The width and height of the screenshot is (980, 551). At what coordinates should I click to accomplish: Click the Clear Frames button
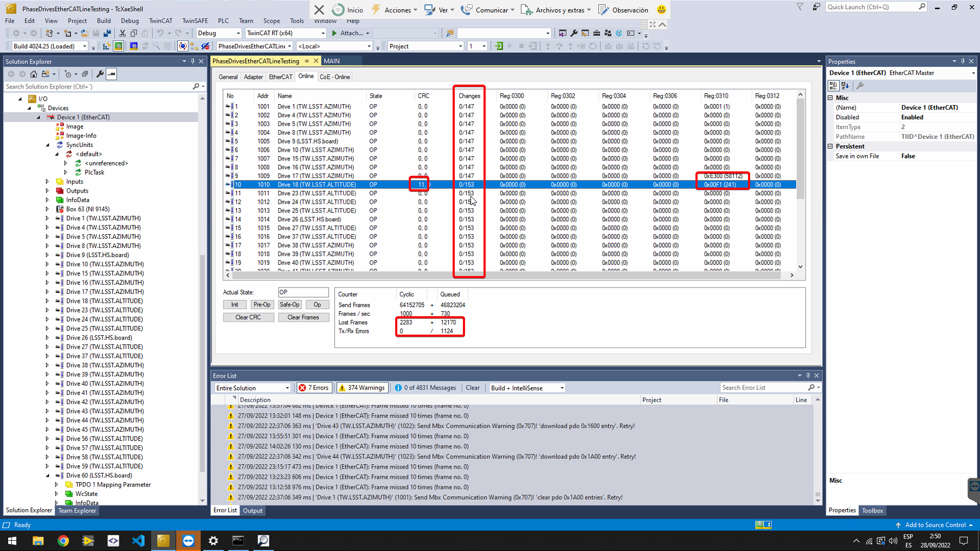(303, 317)
